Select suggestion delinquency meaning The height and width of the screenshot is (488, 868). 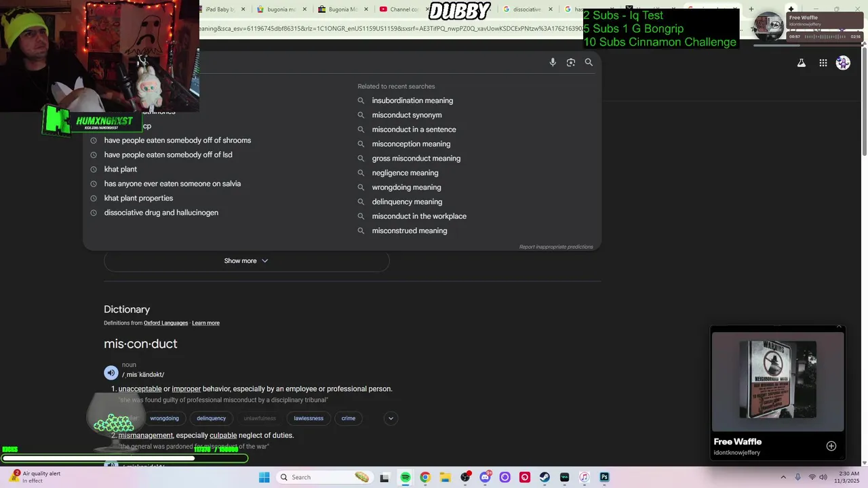pos(407,202)
